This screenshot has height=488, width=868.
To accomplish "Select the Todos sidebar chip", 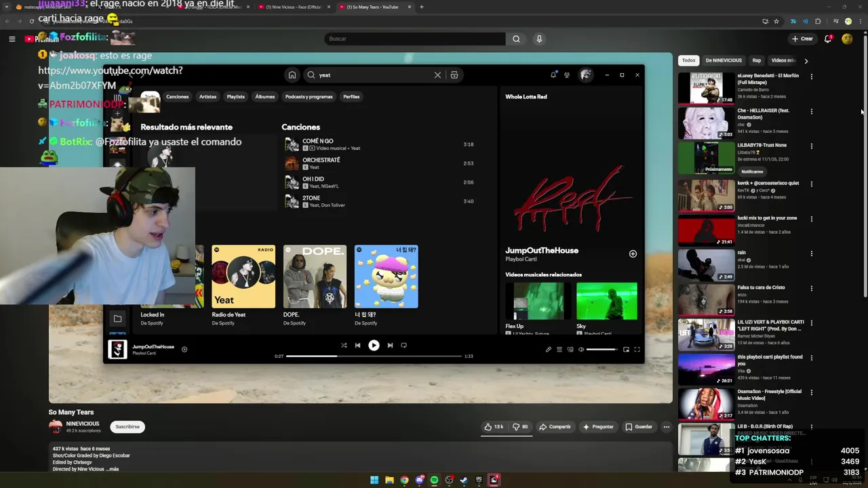I will pyautogui.click(x=688, y=60).
